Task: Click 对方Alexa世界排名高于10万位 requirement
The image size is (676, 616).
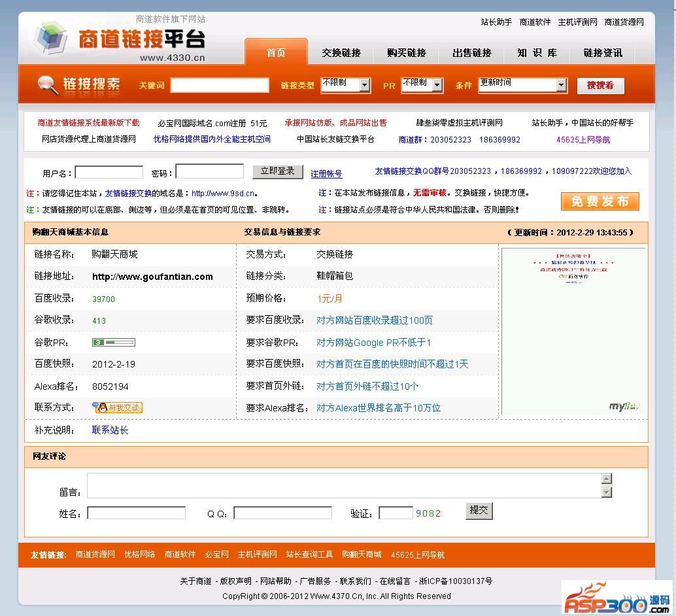Action: (378, 408)
